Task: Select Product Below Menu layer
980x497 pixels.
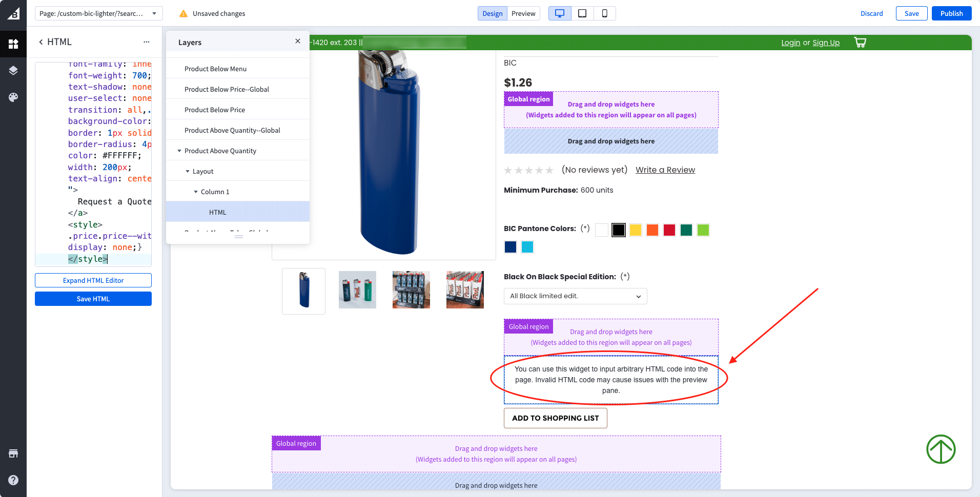Action: tap(238, 69)
